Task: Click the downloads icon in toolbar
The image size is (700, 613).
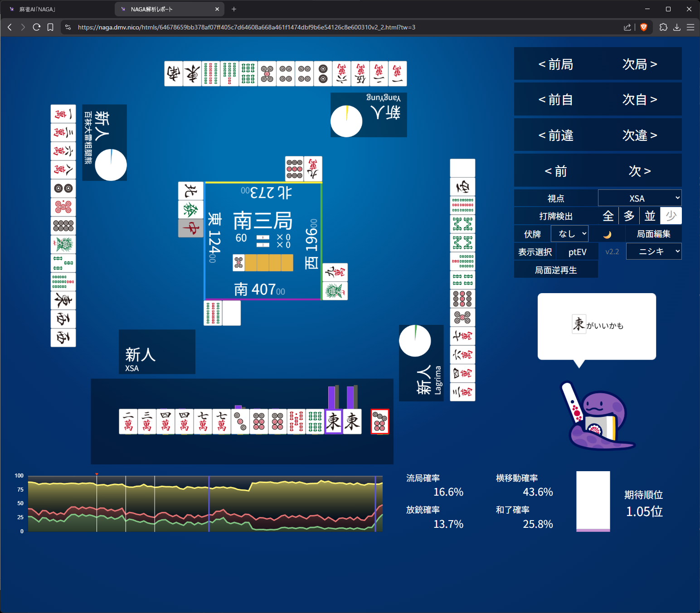Action: point(677,27)
